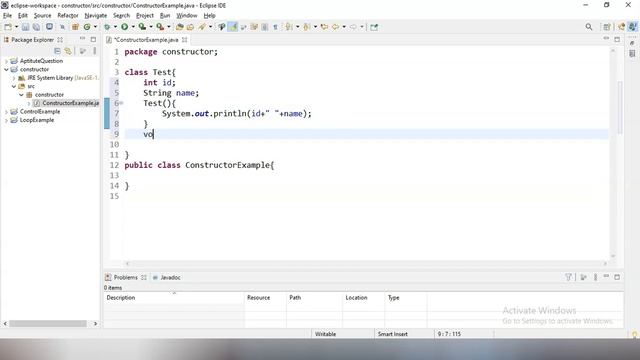640x360 pixels.
Task: Click the External Tools run icon
Action: click(160, 27)
